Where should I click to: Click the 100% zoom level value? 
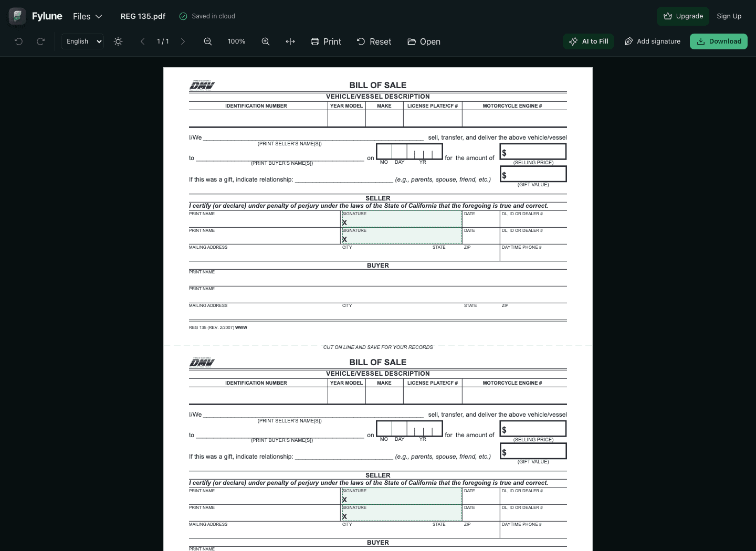[x=237, y=41]
